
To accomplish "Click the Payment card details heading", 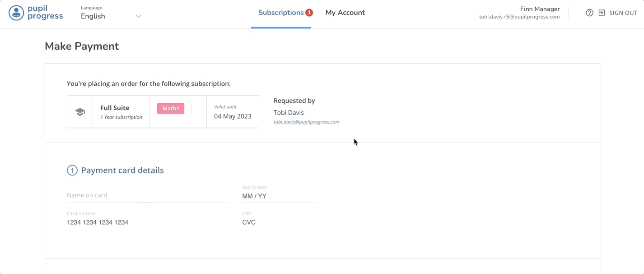I will point(122,170).
